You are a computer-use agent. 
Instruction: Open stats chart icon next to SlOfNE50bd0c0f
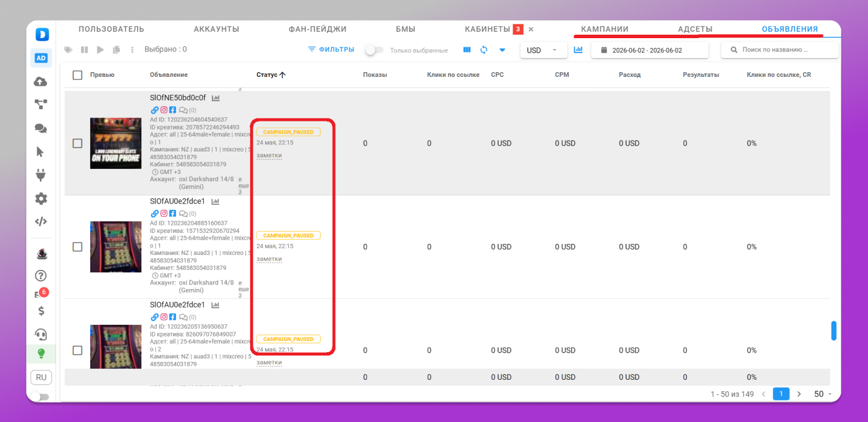click(x=216, y=98)
